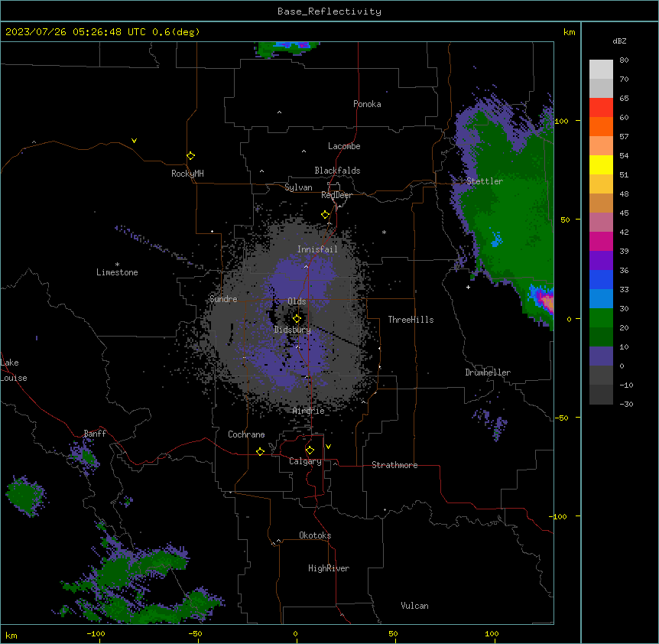Select the Drumheller label
The height and width of the screenshot is (644, 659).
coord(488,372)
